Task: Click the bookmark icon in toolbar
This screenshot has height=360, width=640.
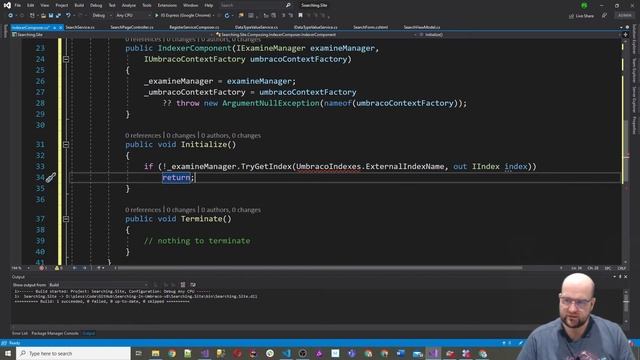Action: click(x=300, y=16)
